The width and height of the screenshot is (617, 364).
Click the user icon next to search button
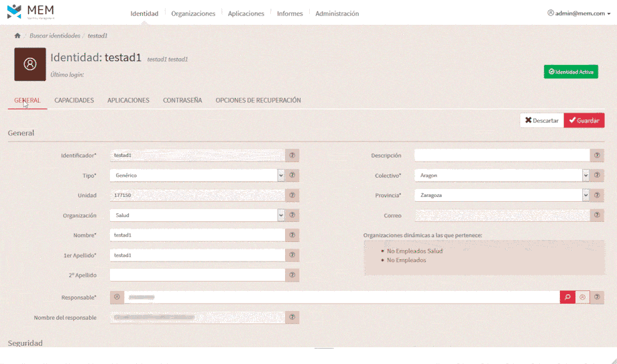tap(582, 297)
